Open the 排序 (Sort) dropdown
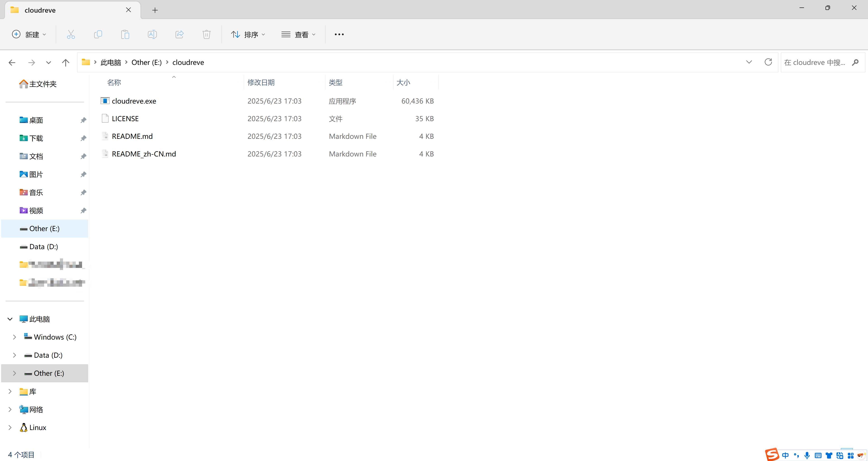 coord(248,34)
